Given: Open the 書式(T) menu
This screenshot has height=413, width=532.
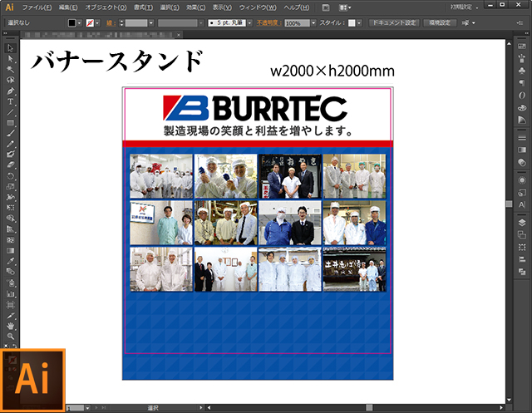Looking at the screenshot, I should (143, 7).
